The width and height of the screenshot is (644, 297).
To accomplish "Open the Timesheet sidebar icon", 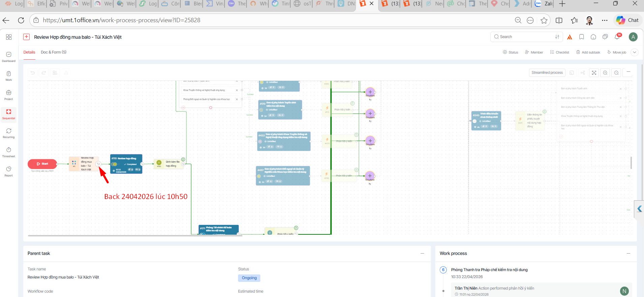I will click(x=9, y=152).
